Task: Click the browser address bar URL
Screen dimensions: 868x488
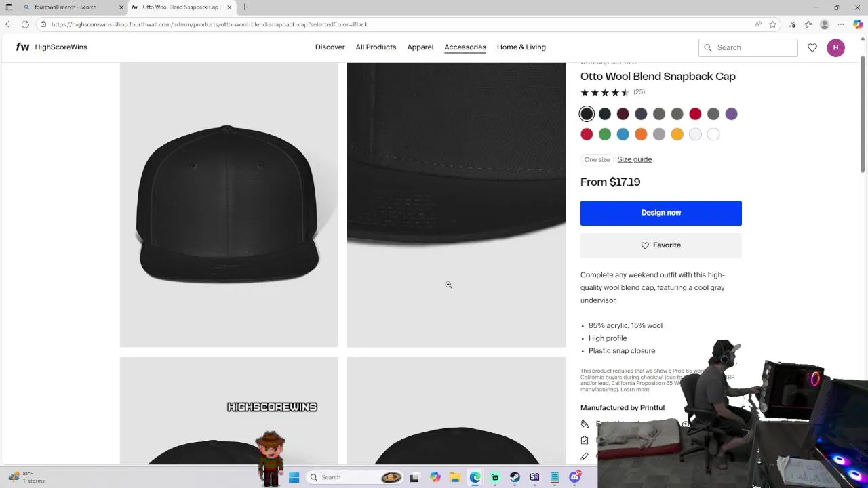Action: 209,24
